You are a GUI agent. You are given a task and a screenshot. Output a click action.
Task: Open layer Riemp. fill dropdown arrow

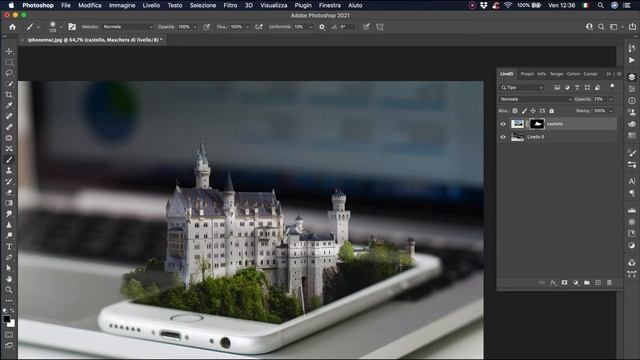pos(611,111)
